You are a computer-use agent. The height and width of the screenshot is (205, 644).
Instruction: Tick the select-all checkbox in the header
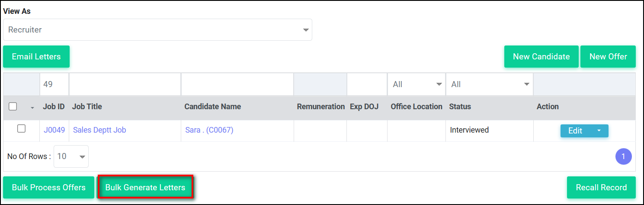[13, 106]
